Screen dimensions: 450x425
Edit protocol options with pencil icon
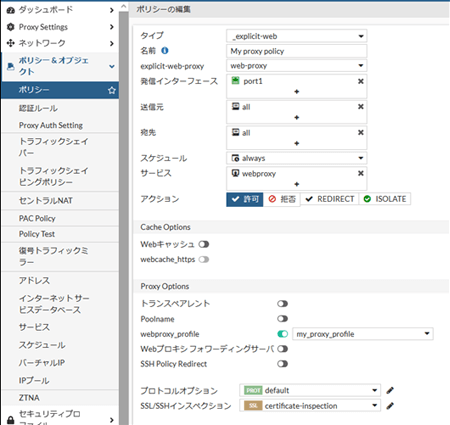(x=390, y=390)
